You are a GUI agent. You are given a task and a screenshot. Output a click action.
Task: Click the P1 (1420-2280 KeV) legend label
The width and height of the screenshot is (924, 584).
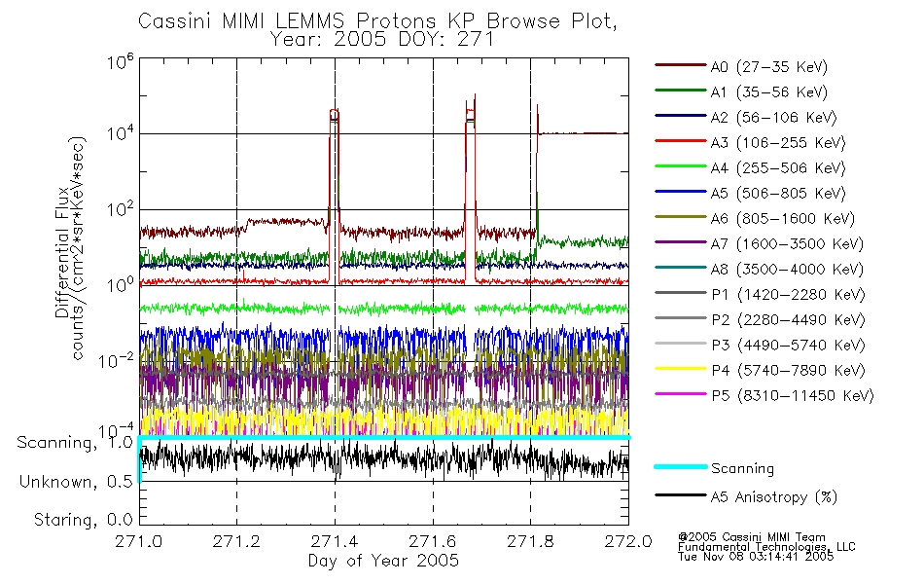click(x=788, y=295)
